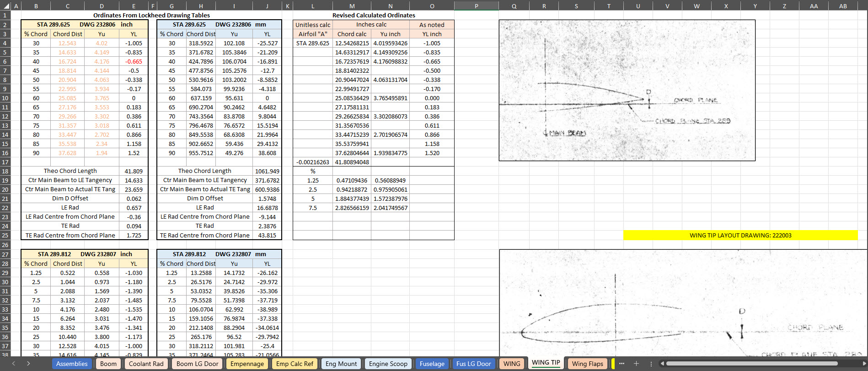Select row 17 header

tap(5, 162)
